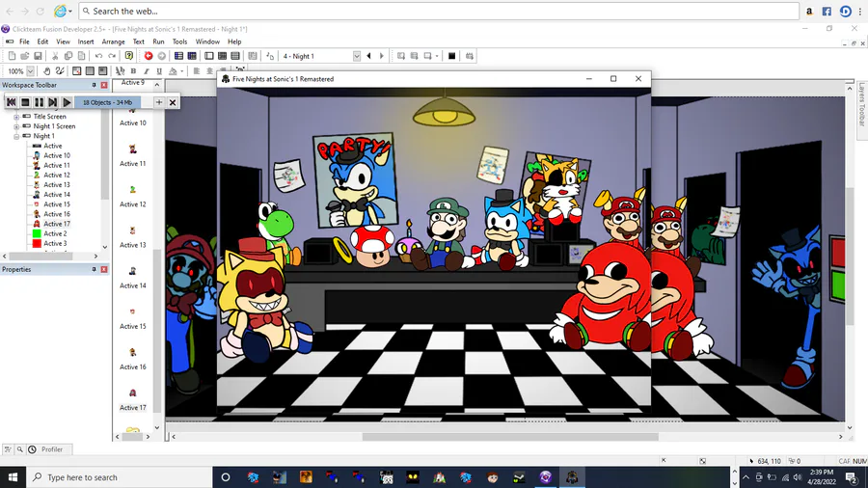The height and width of the screenshot is (488, 868).
Task: Expand the Title Screen tree node
Action: click(x=16, y=117)
